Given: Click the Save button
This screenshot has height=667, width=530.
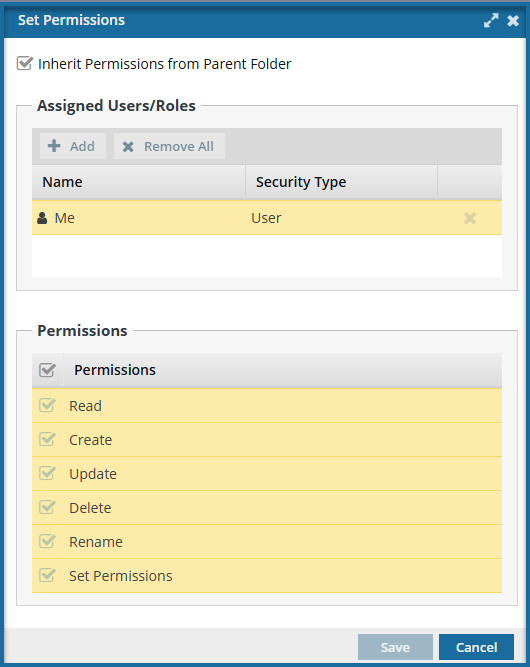Looking at the screenshot, I should click(x=395, y=647).
